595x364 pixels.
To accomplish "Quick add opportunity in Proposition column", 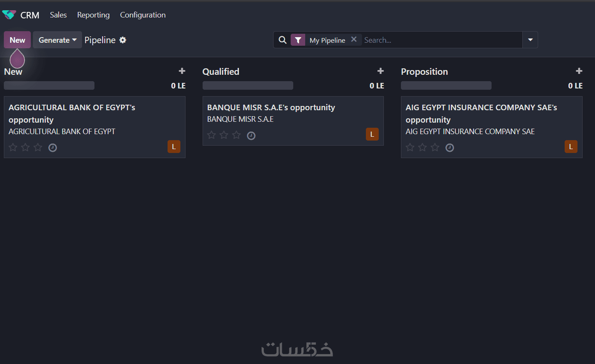I will tap(579, 71).
